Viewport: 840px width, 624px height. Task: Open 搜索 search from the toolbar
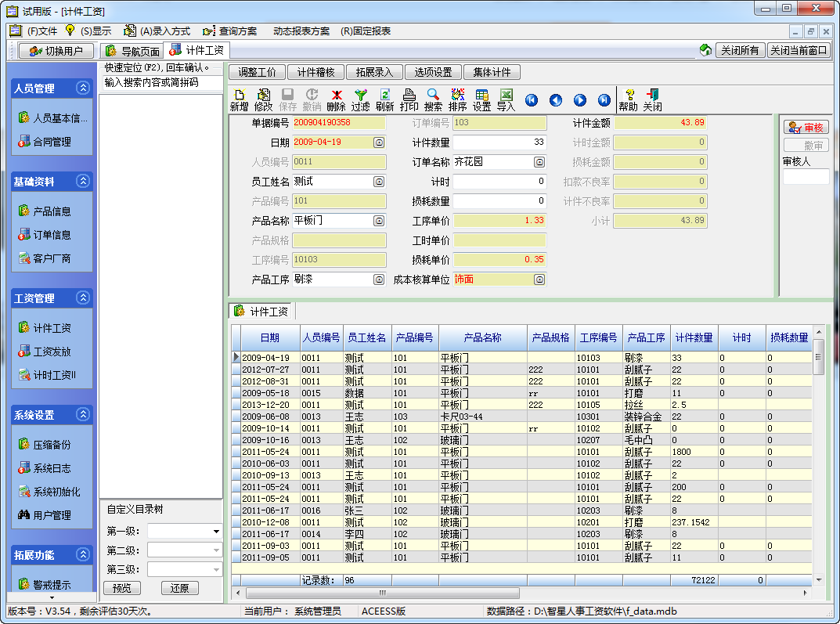pos(433,99)
